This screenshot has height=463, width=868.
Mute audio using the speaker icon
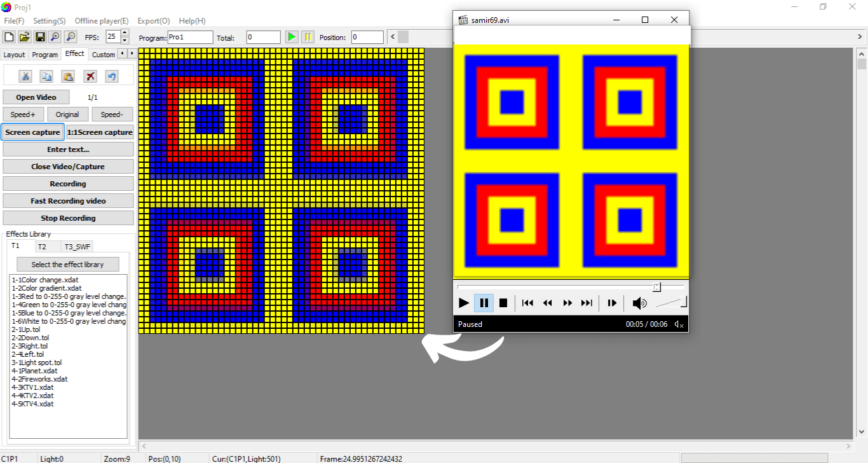640,303
